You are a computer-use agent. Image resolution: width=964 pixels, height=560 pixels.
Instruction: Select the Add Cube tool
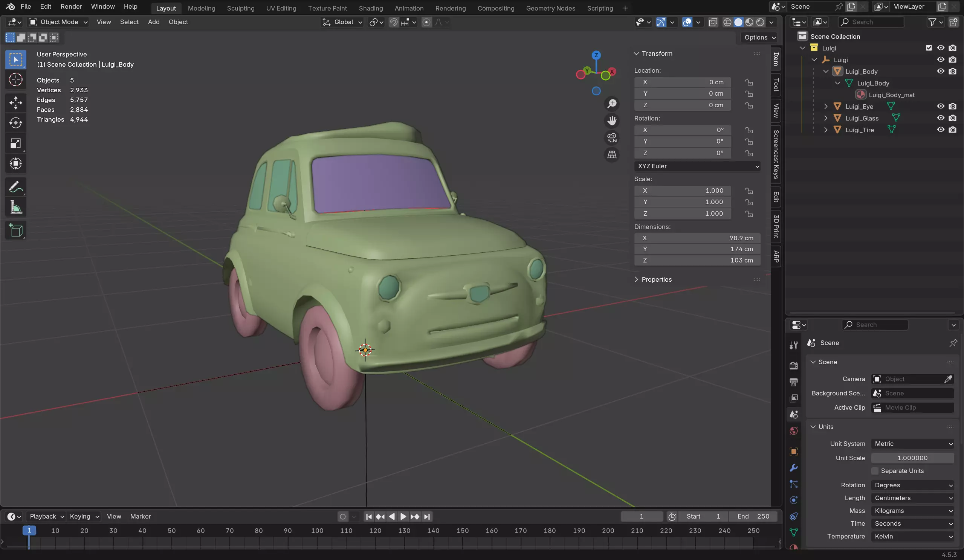16,230
